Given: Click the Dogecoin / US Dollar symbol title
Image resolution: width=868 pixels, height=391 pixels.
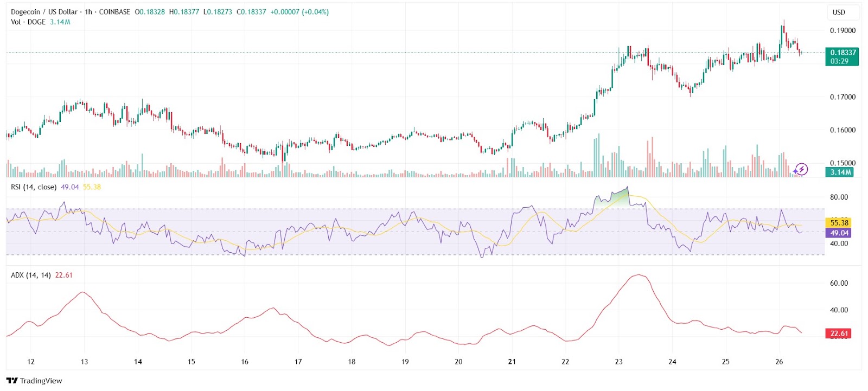Looking at the screenshot, I should 44,12.
